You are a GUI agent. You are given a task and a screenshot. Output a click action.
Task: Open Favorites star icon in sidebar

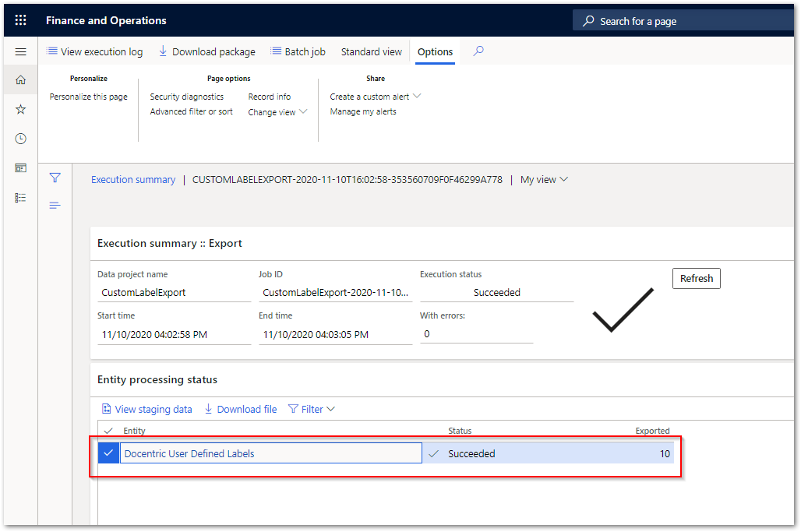(x=20, y=109)
